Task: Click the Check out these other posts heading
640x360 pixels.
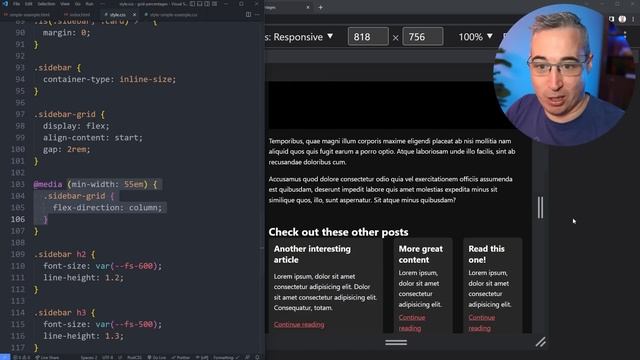Action: pyautogui.click(x=338, y=232)
